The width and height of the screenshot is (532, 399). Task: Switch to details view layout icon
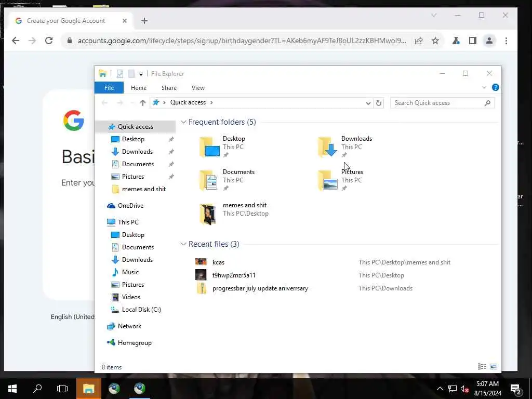[482, 366]
